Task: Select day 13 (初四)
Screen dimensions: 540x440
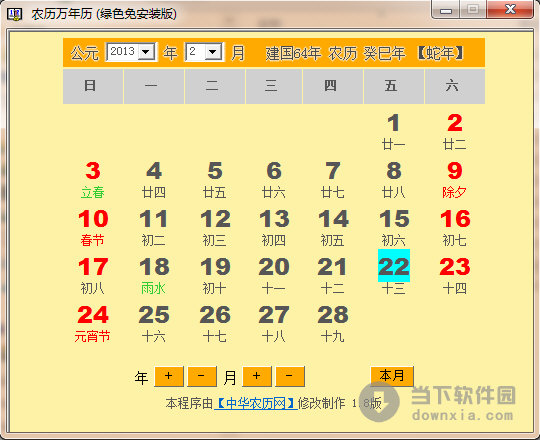Action: click(x=274, y=228)
